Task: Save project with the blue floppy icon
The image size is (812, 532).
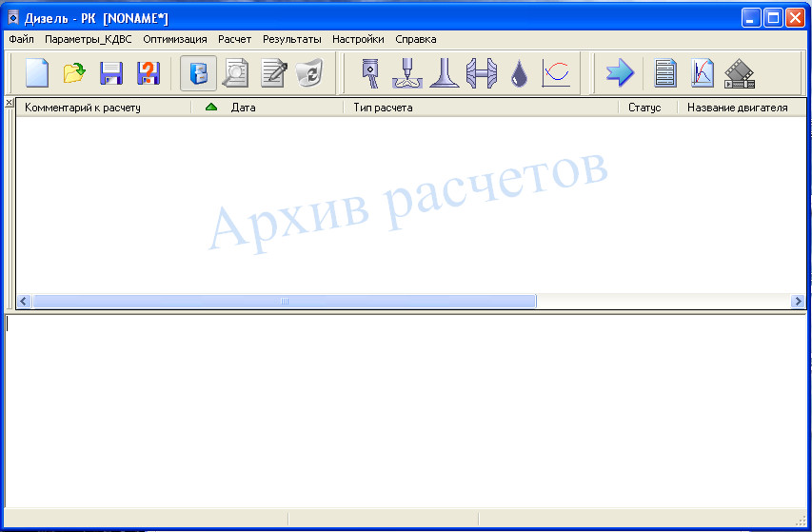Action: point(111,73)
